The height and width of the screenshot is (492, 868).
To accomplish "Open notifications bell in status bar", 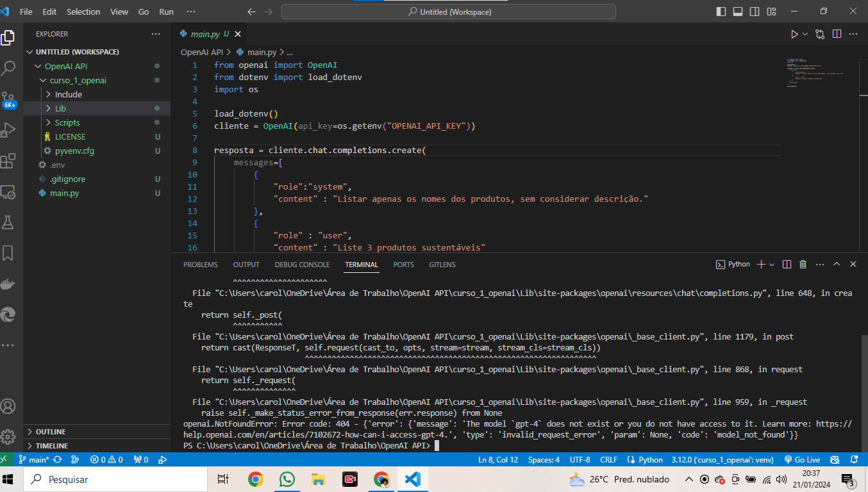I will pos(855,459).
